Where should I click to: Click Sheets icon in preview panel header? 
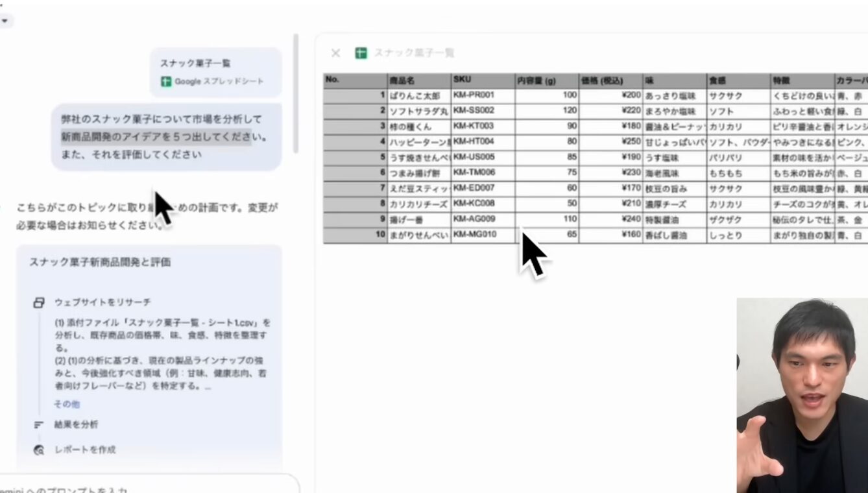click(361, 53)
